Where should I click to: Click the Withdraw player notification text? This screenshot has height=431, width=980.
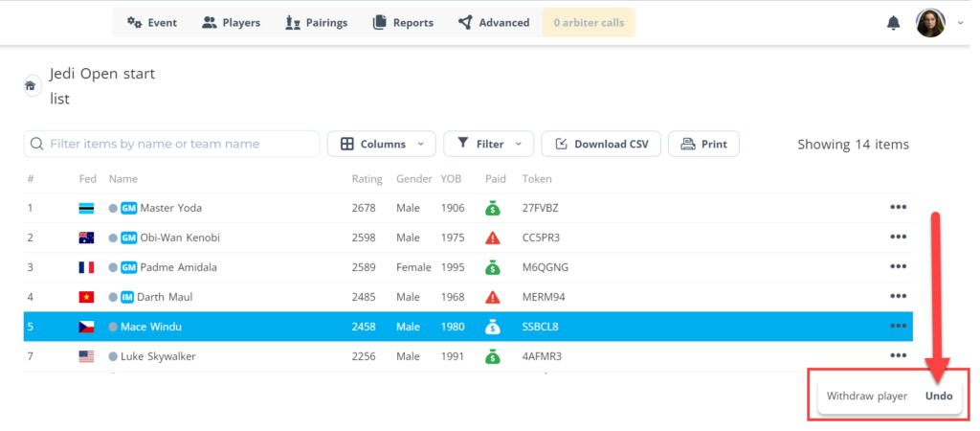867,396
